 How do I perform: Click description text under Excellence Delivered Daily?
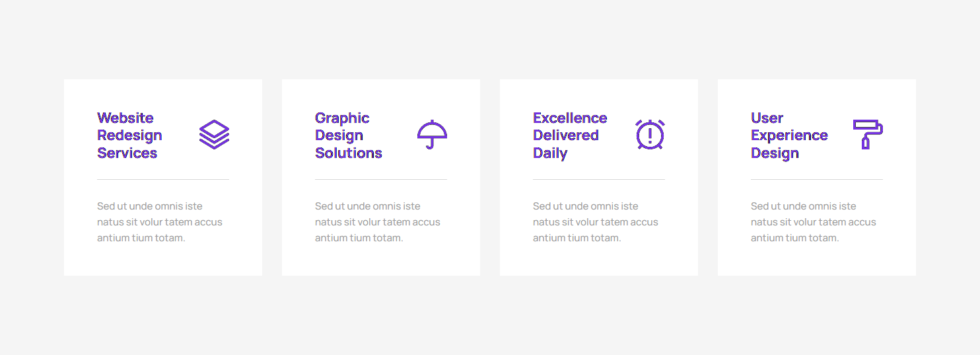click(595, 222)
